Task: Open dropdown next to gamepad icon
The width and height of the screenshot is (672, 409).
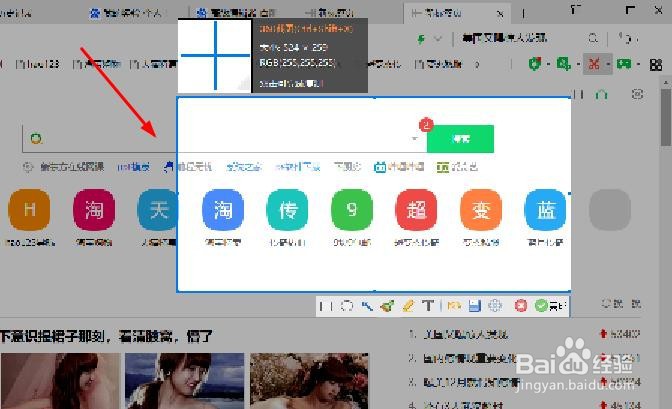Action: point(638,65)
